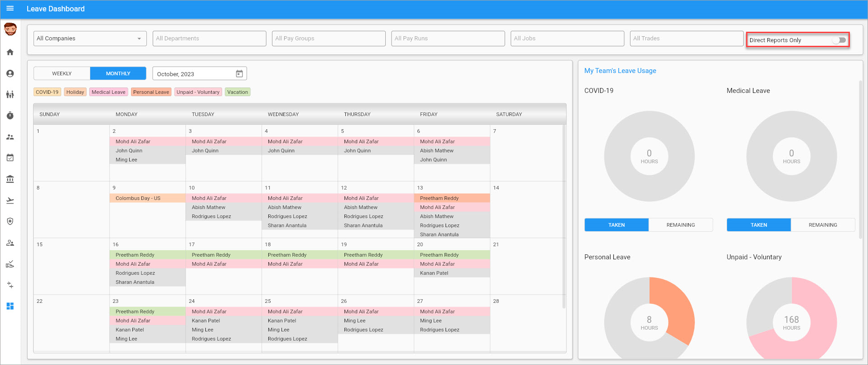Click Mohd Ali Zafar entry on October 27

pos(452,311)
